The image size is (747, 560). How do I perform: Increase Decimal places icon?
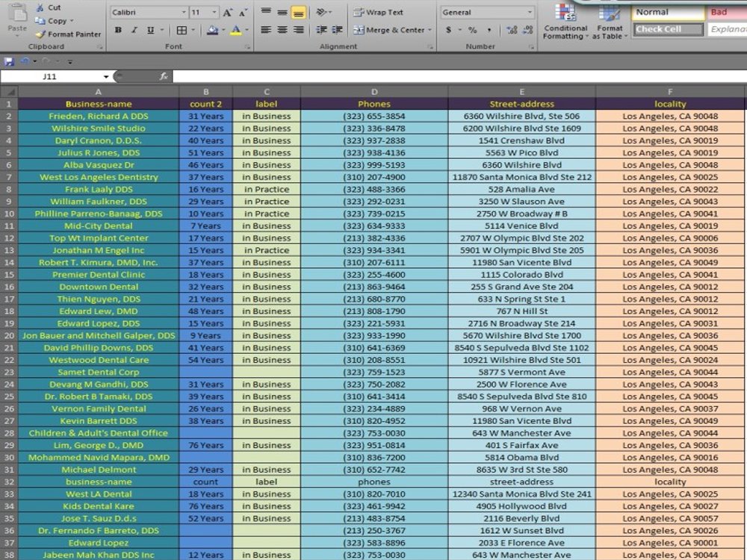(512, 30)
